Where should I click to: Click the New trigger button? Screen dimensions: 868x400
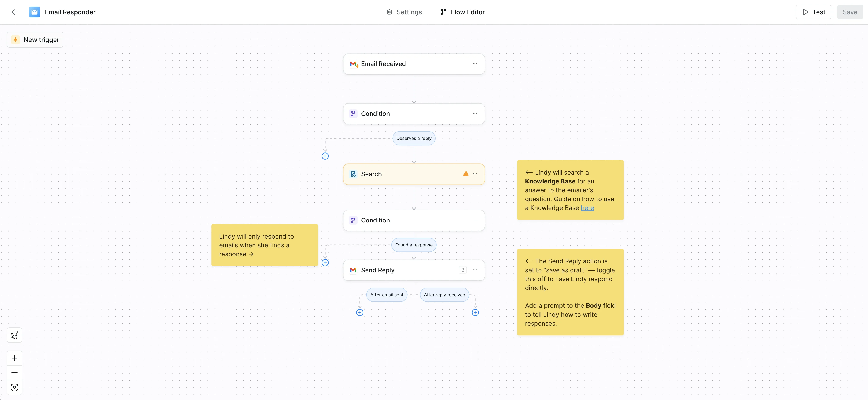pos(35,40)
